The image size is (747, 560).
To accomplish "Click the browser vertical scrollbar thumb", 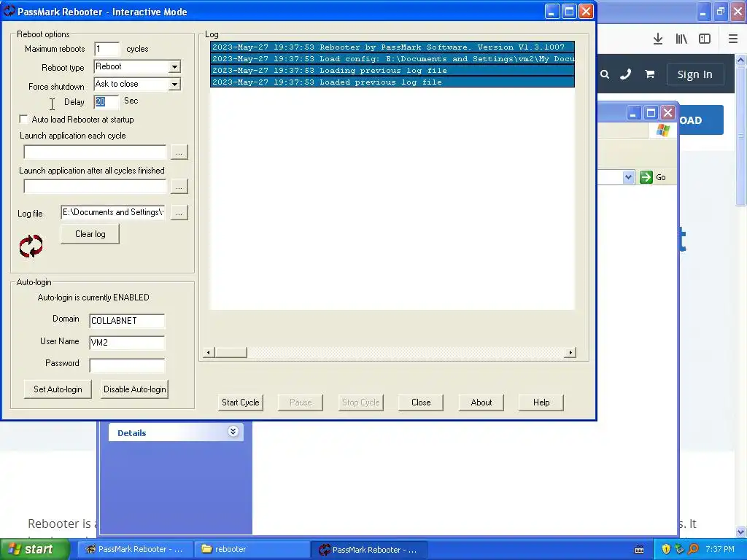I will point(740,136).
